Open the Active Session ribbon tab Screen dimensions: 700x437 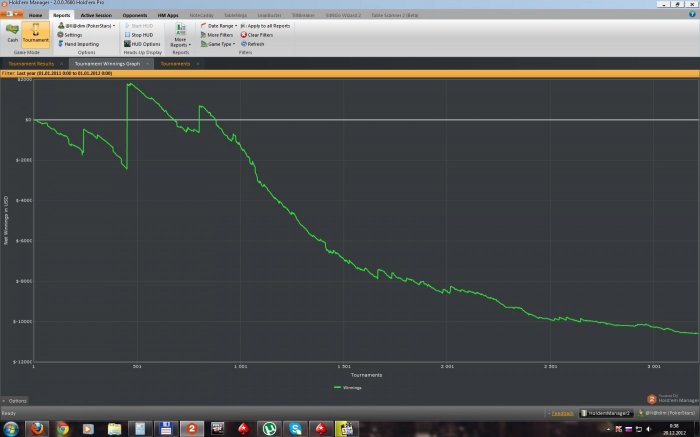(96, 16)
